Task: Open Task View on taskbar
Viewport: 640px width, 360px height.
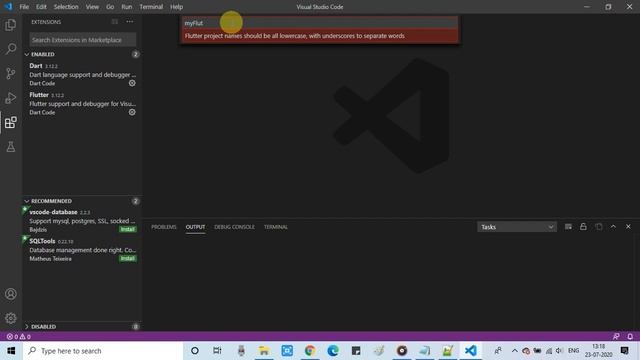Action: click(217, 351)
